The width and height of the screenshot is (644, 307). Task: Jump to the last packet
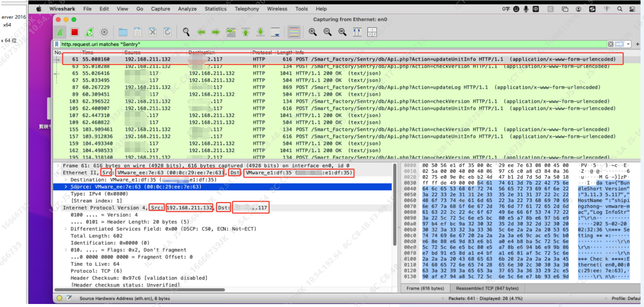tap(260, 32)
